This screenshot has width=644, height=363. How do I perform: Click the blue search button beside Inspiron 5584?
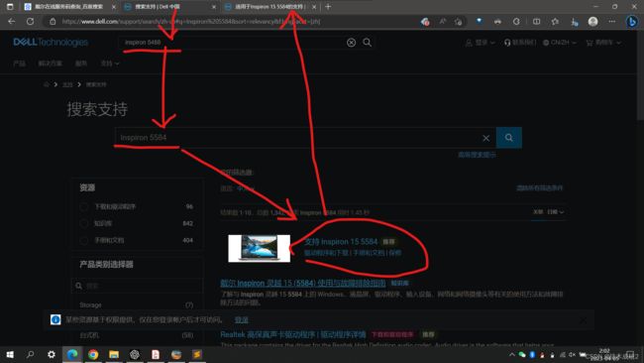click(509, 138)
